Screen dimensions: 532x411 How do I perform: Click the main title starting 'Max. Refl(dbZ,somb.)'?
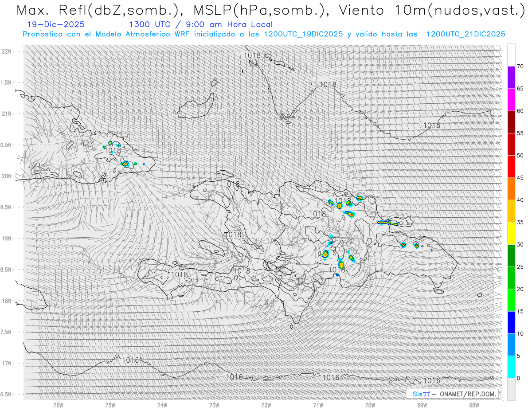click(270, 11)
